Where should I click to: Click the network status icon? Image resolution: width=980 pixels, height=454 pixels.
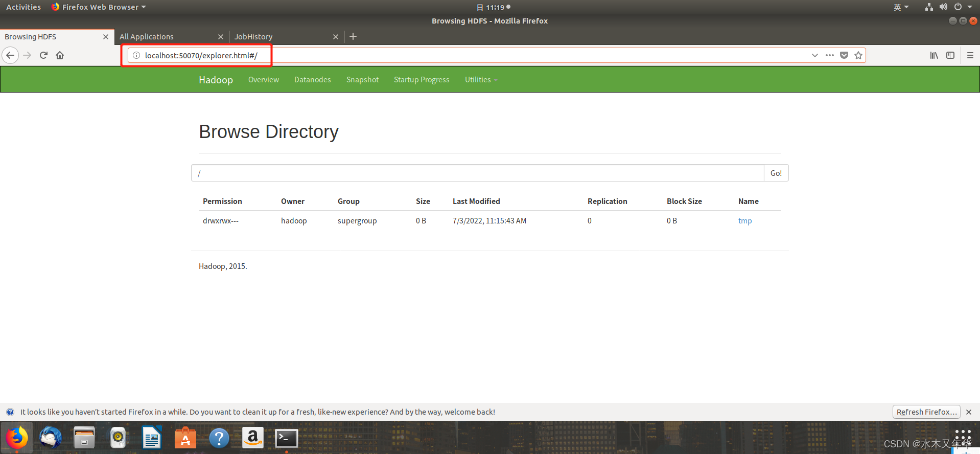929,7
